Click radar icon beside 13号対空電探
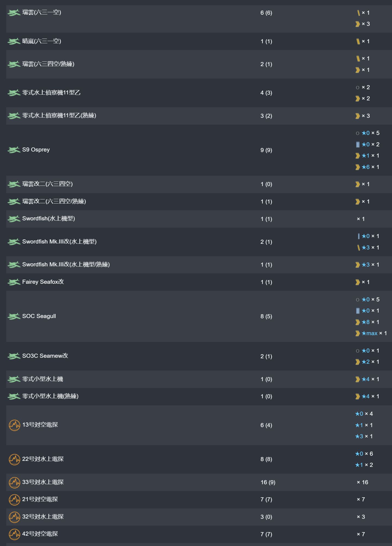Viewport: 392px width, 546px height. pyautogui.click(x=14, y=425)
